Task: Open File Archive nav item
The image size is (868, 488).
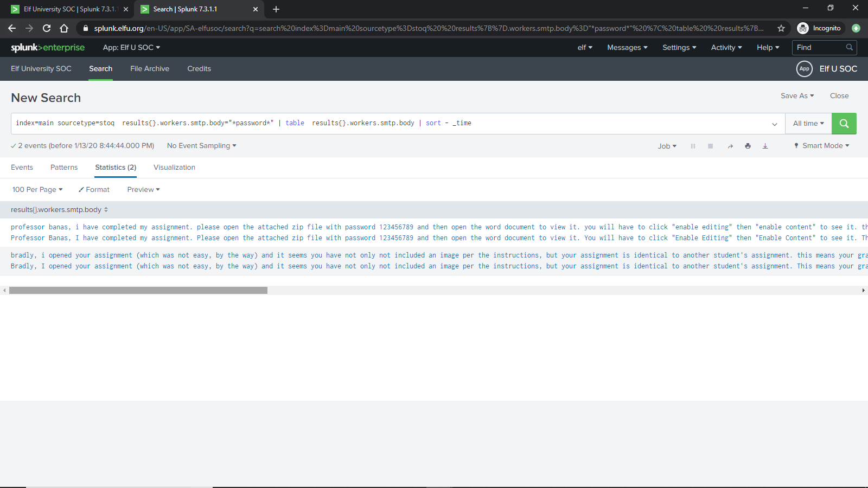Action: tap(150, 69)
